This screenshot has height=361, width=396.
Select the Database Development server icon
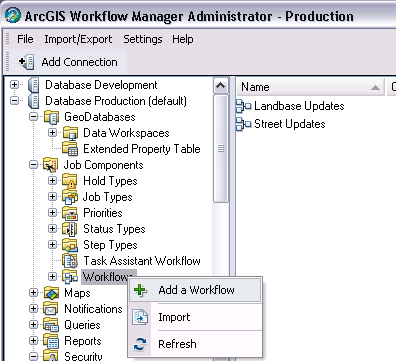(33, 85)
